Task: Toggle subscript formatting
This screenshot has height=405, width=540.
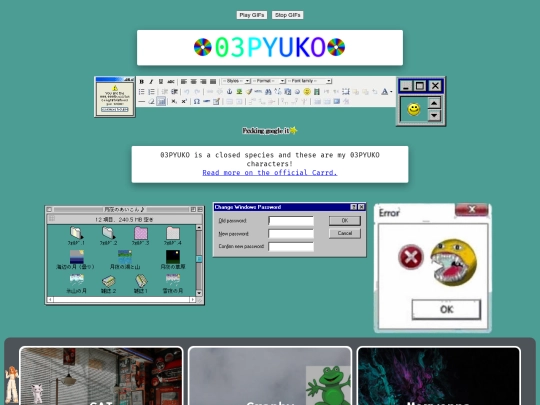Action: click(x=174, y=101)
